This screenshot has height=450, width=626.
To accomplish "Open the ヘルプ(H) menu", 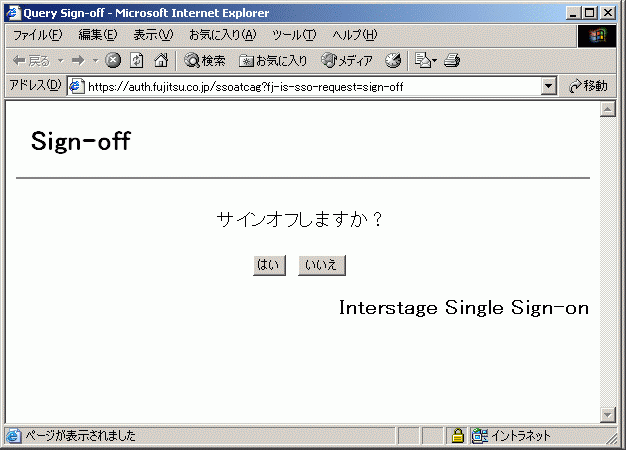I will [355, 35].
